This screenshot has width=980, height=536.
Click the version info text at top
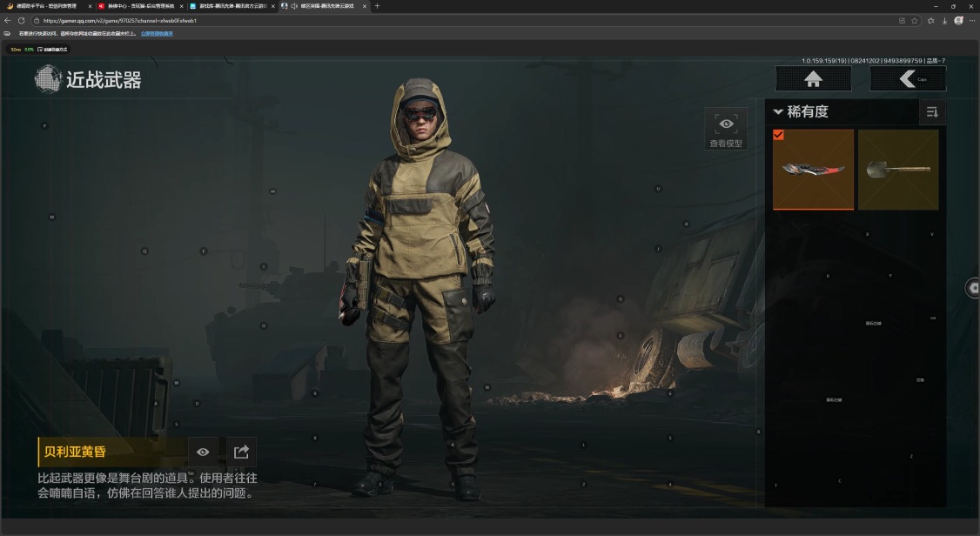click(873, 61)
